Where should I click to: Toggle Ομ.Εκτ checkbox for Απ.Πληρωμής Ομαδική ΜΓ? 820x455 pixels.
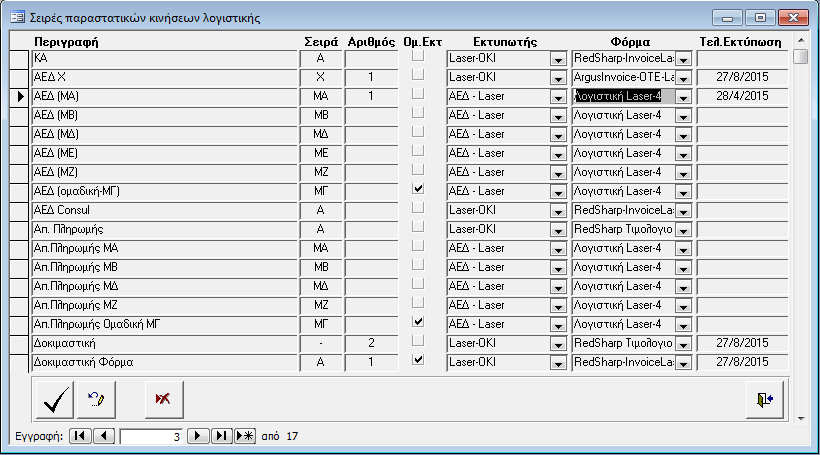coord(418,322)
